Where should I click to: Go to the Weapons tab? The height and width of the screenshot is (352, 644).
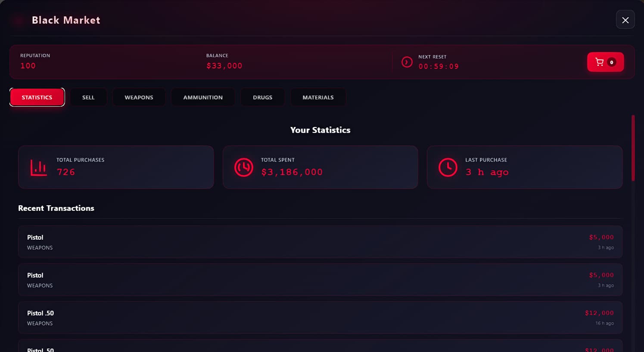tap(139, 97)
